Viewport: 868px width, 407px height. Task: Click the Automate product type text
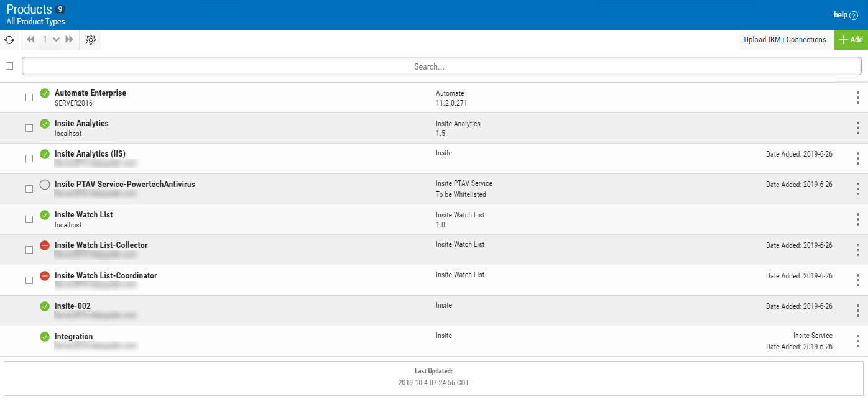pos(450,93)
